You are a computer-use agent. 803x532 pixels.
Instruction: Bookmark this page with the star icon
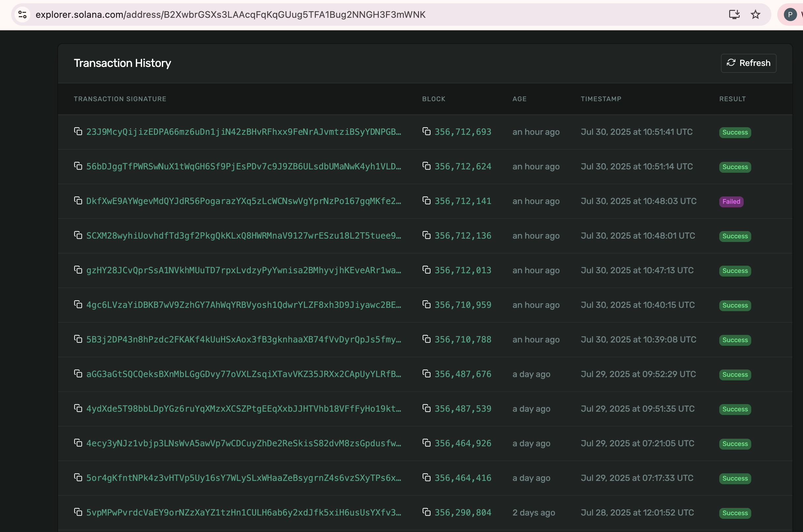756,15
